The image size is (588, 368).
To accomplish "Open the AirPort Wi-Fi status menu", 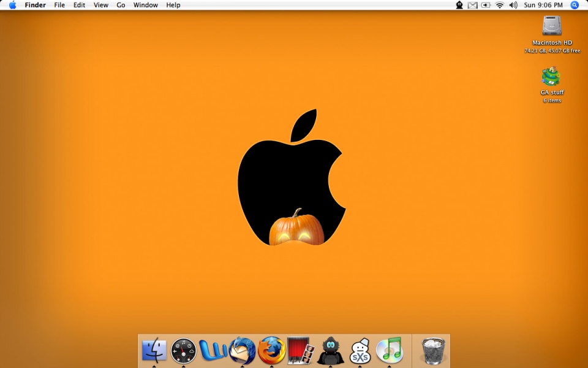I will pos(500,5).
